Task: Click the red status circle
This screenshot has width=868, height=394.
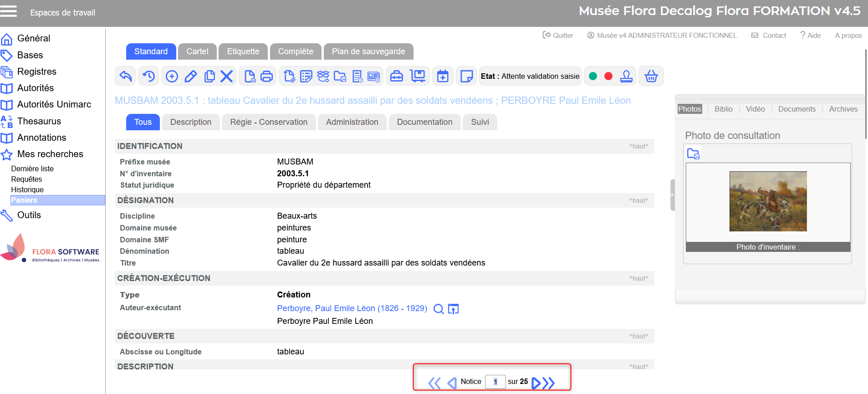Action: click(x=608, y=76)
